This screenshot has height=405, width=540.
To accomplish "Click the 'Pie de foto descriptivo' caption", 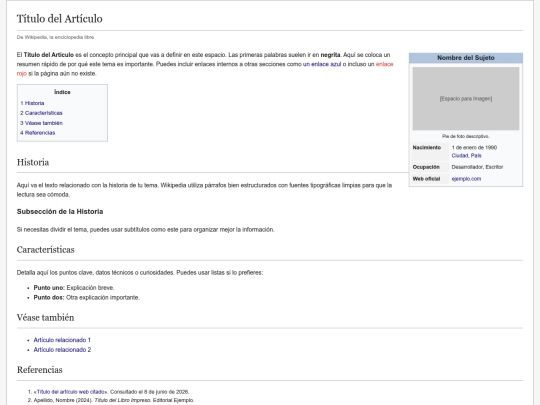I will pos(466,136).
